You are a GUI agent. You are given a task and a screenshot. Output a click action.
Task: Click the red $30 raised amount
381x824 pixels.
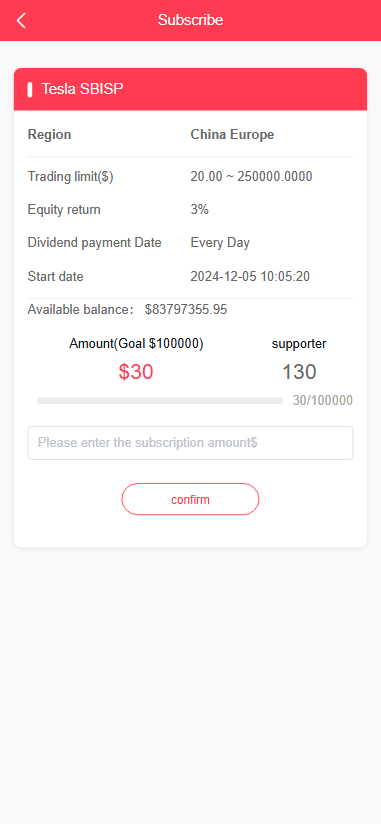click(136, 372)
